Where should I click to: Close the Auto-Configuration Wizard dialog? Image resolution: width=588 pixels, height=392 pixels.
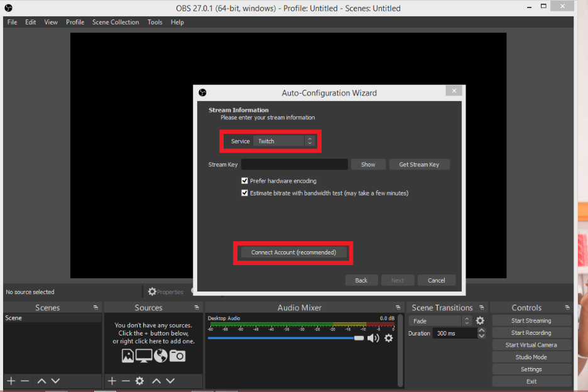click(x=454, y=91)
